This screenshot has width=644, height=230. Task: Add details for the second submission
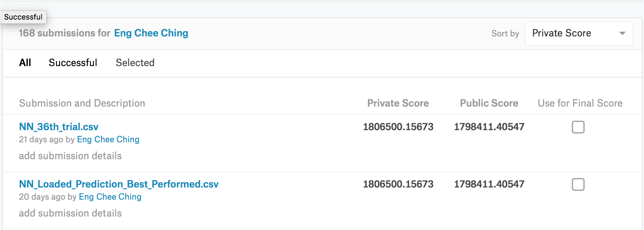(x=70, y=213)
